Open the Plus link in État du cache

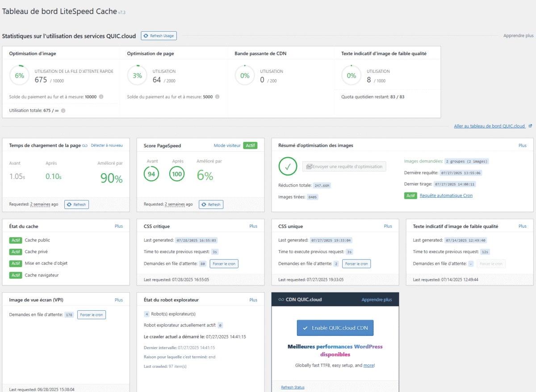[x=118, y=226]
